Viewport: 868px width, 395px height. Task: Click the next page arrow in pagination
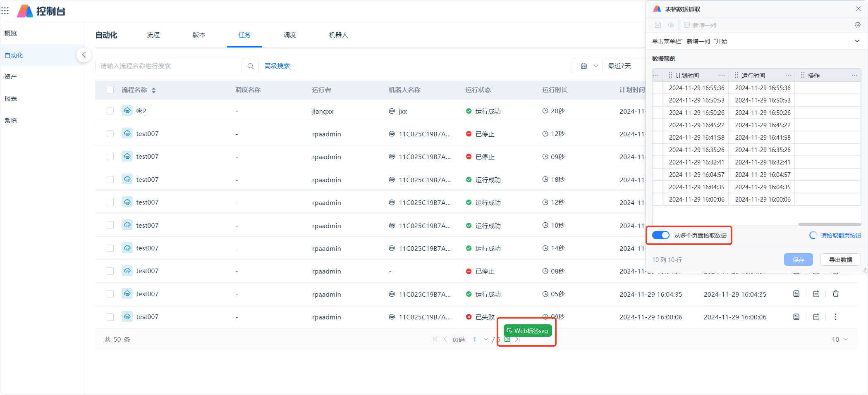507,340
